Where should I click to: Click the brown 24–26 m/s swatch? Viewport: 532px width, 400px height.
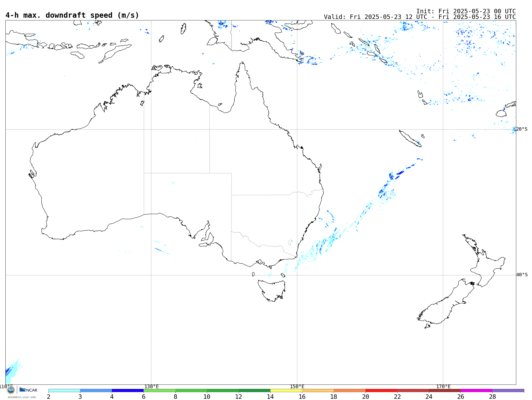[x=445, y=391]
